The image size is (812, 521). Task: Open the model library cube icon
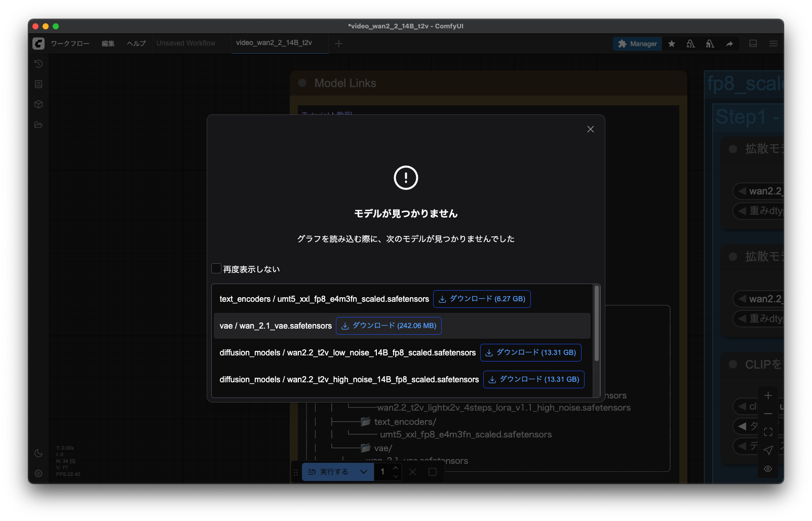point(38,104)
